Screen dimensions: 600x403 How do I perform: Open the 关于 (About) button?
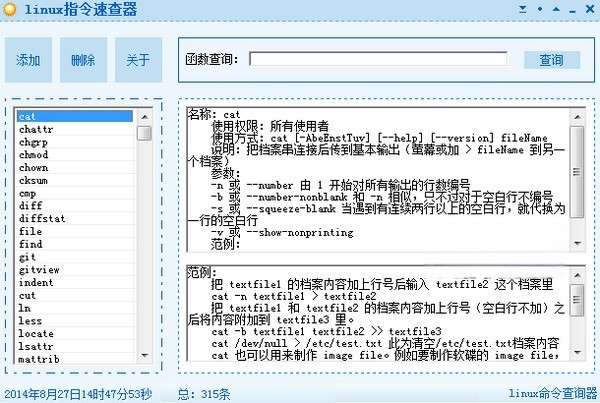138,60
